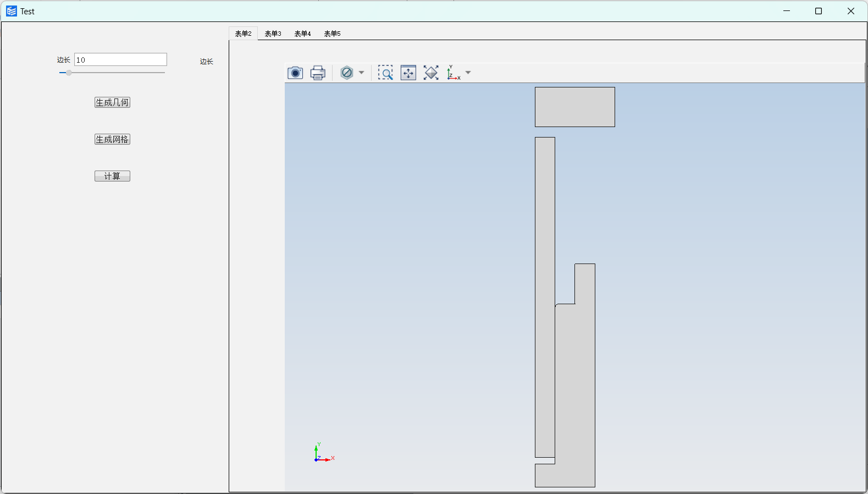Click the 计算 button
This screenshot has width=868, height=494.
pos(112,176)
